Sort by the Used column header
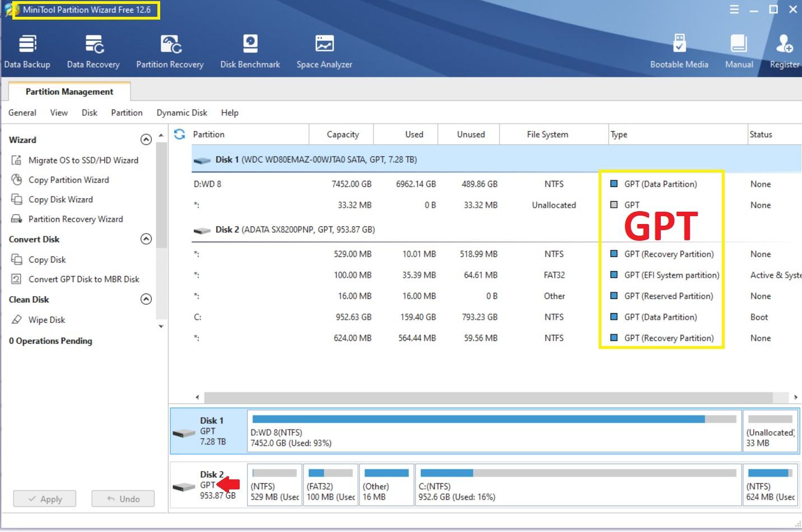The image size is (802, 532). [x=406, y=134]
